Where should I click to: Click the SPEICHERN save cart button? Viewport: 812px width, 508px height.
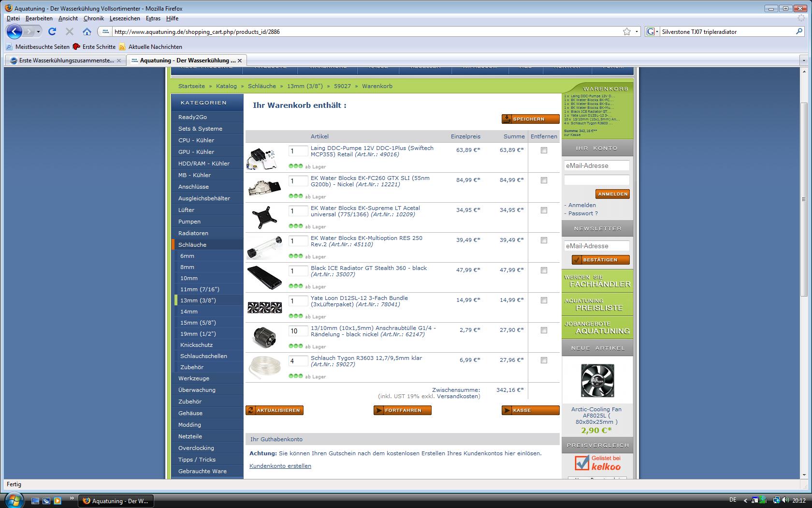coord(530,119)
